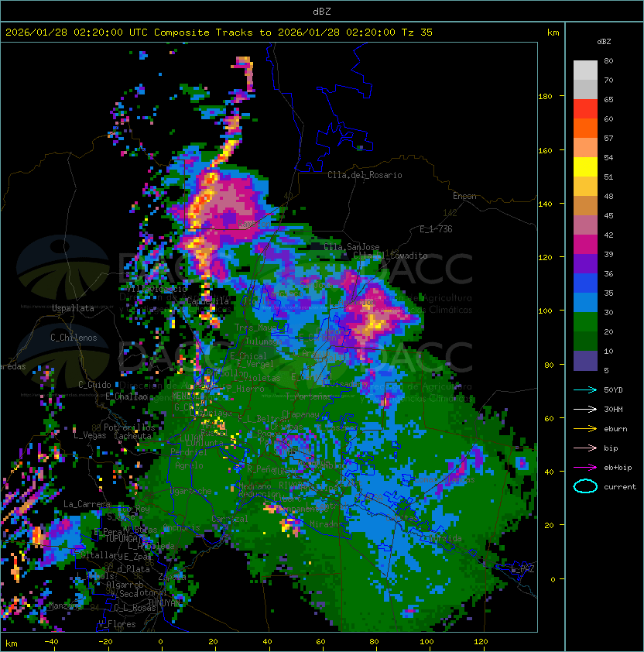This screenshot has height=652, width=644.
Task: Click the '65' value in dBZ legend
Action: pos(608,99)
